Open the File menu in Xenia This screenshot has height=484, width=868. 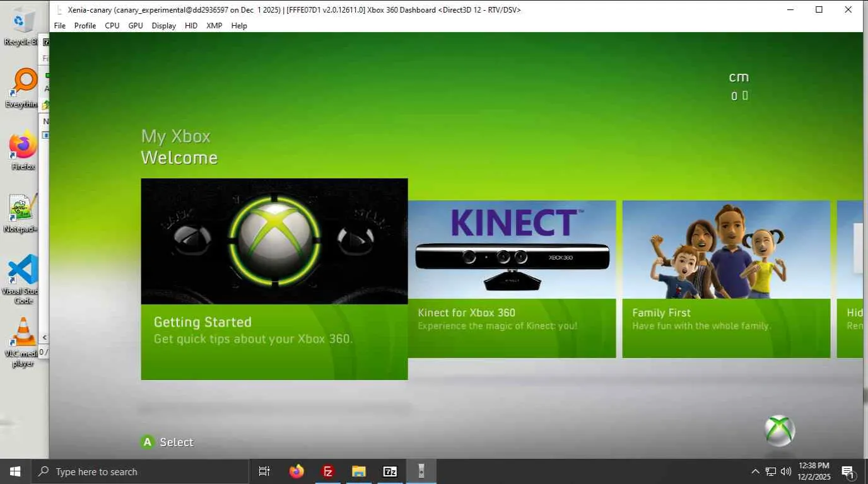[x=60, y=26]
